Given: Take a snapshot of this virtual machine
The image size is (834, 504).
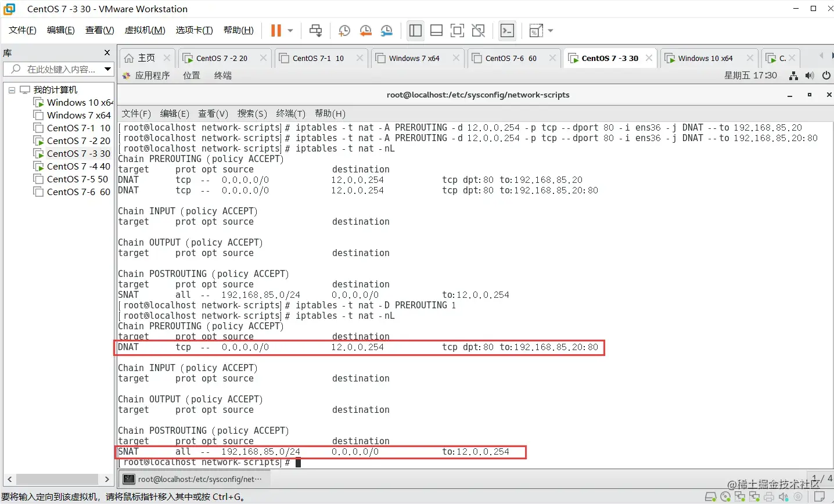Looking at the screenshot, I should tap(344, 31).
